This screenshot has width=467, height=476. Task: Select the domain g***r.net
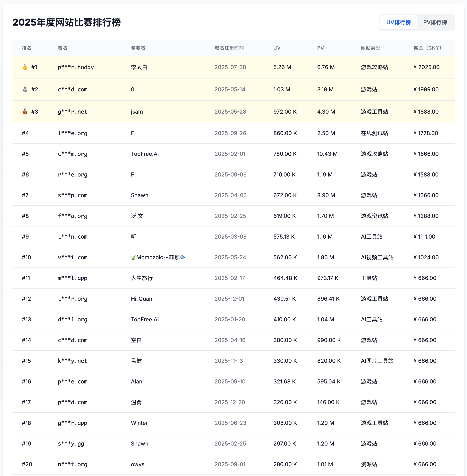click(x=73, y=112)
